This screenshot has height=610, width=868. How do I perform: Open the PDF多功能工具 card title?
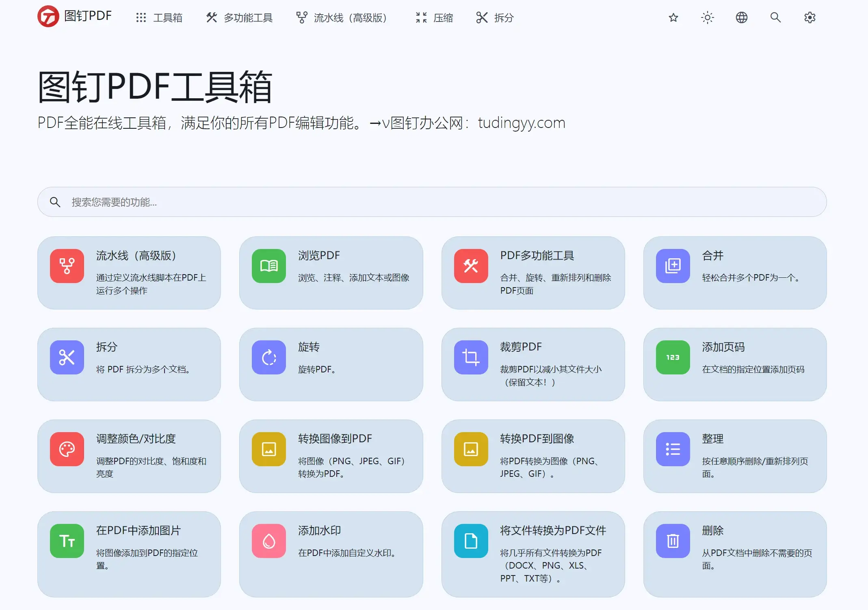(x=537, y=255)
